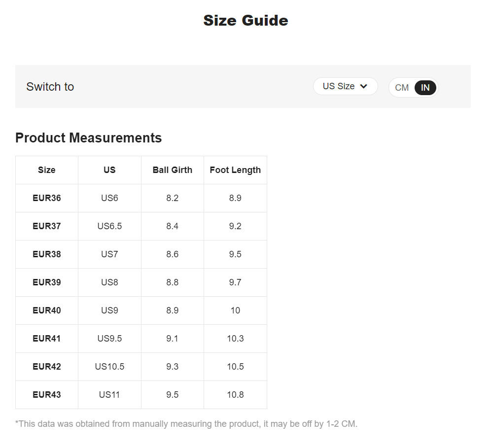Click the Size Guide title
This screenshot has width=492, height=448.
(x=246, y=21)
